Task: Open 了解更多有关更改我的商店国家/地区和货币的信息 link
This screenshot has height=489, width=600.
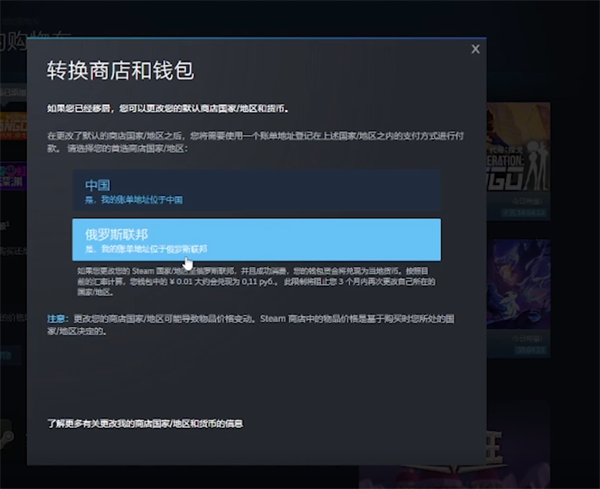Action: (145, 424)
